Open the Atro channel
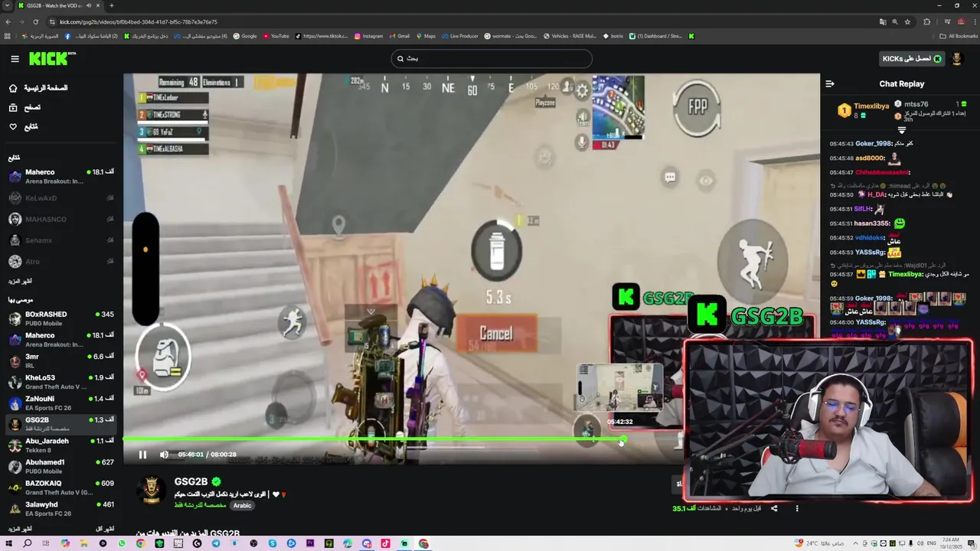980x551 pixels. [61, 262]
